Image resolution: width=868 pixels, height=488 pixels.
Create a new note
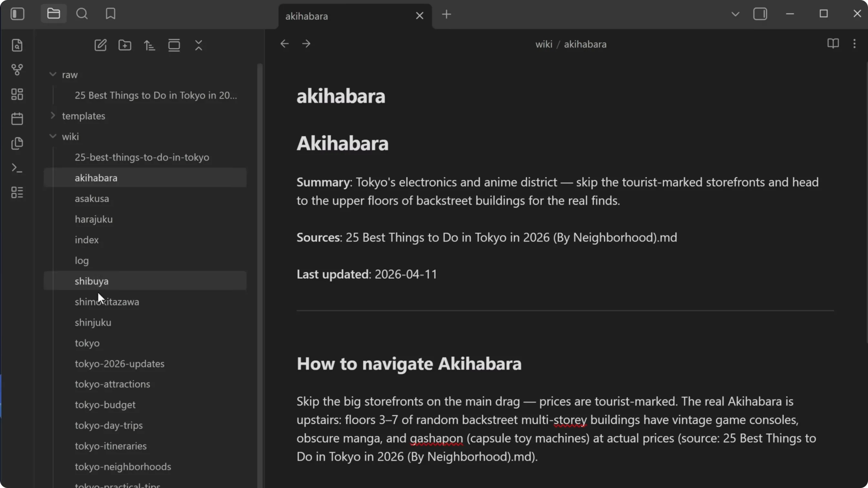click(100, 45)
